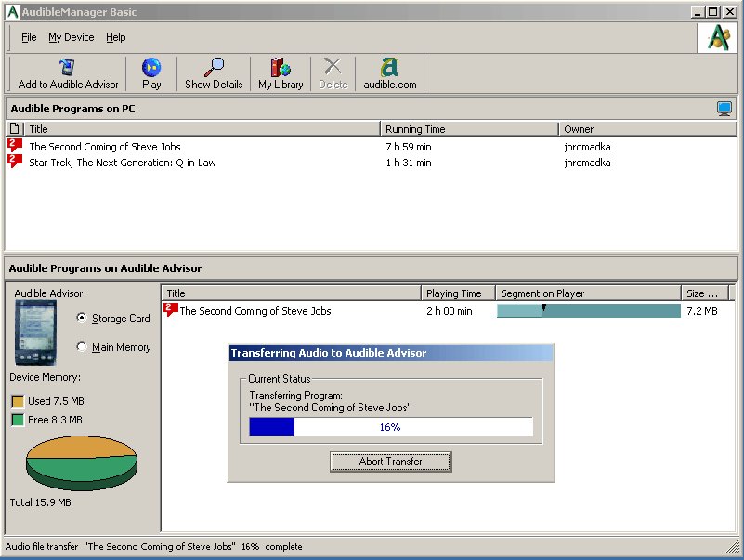Click the Abort Transfer button

390,462
